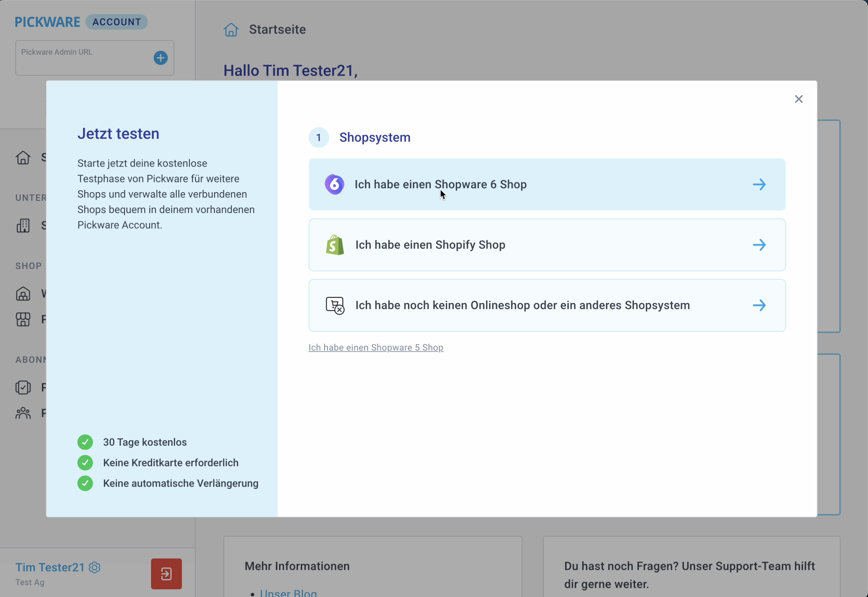Click the Jetzt testen heading

118,133
